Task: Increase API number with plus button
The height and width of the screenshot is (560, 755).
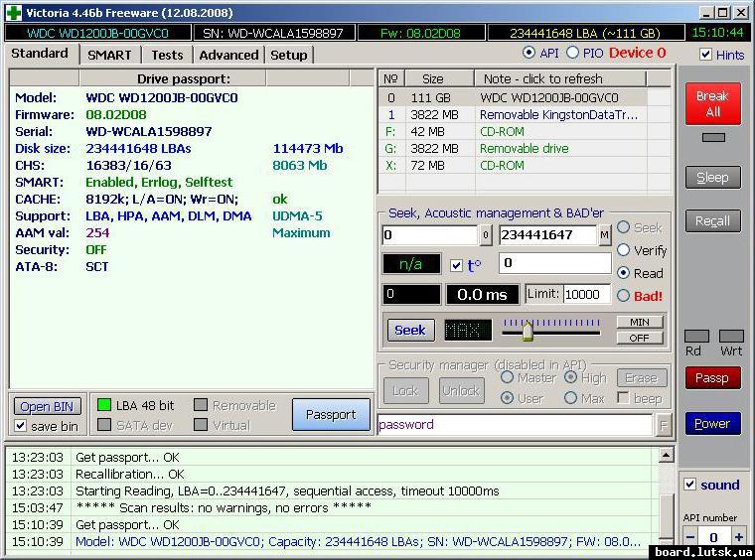Action: [738, 537]
